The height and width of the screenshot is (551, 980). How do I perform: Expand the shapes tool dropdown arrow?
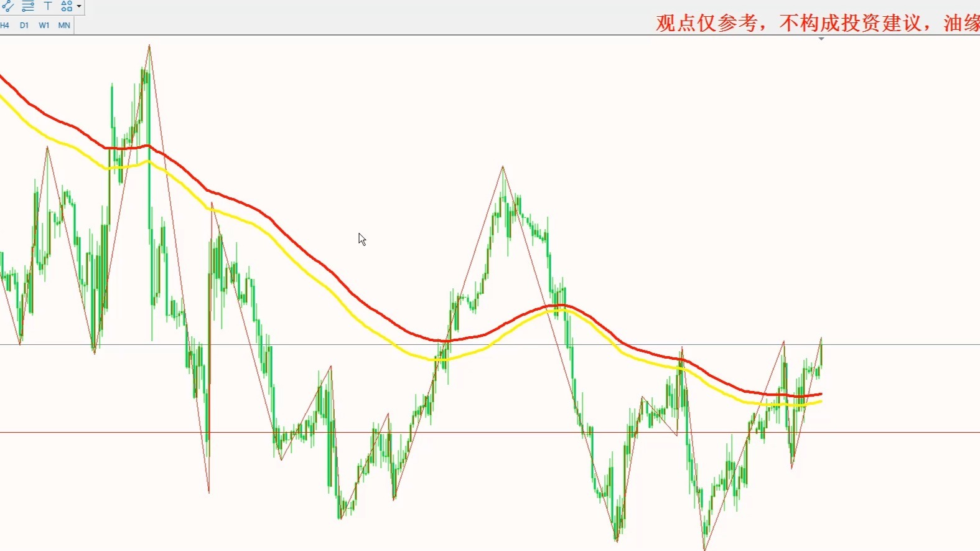point(79,6)
